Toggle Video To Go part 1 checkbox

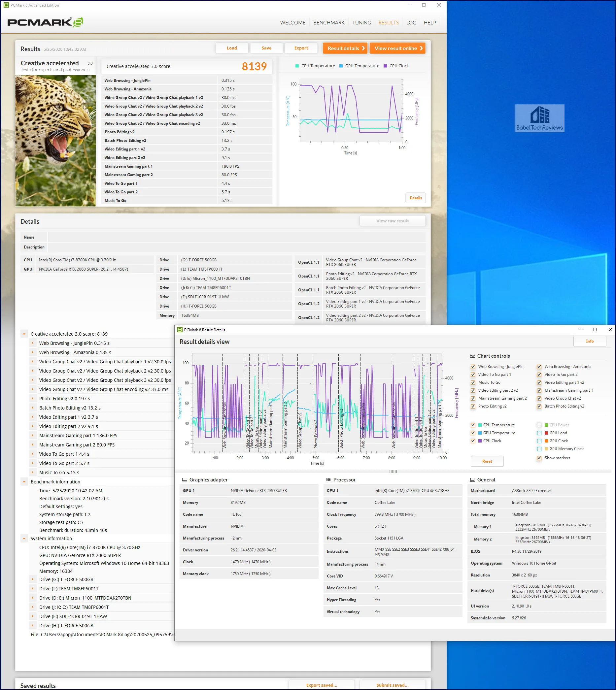click(x=473, y=375)
